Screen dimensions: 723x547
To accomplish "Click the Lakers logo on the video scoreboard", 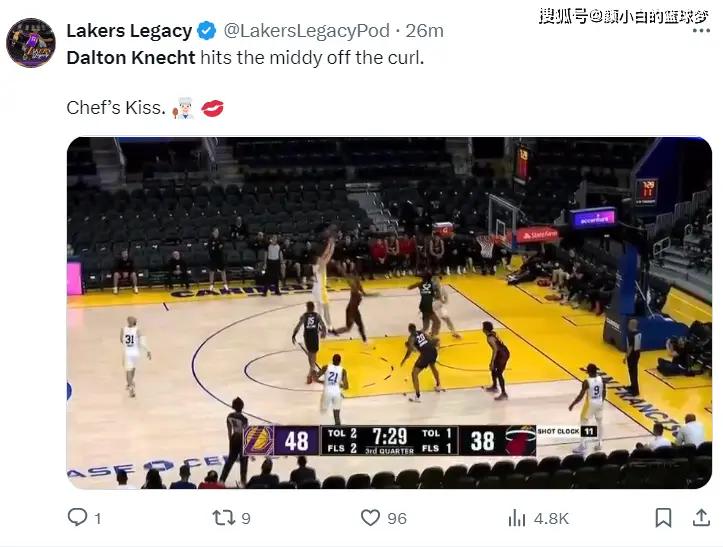I will (258, 440).
